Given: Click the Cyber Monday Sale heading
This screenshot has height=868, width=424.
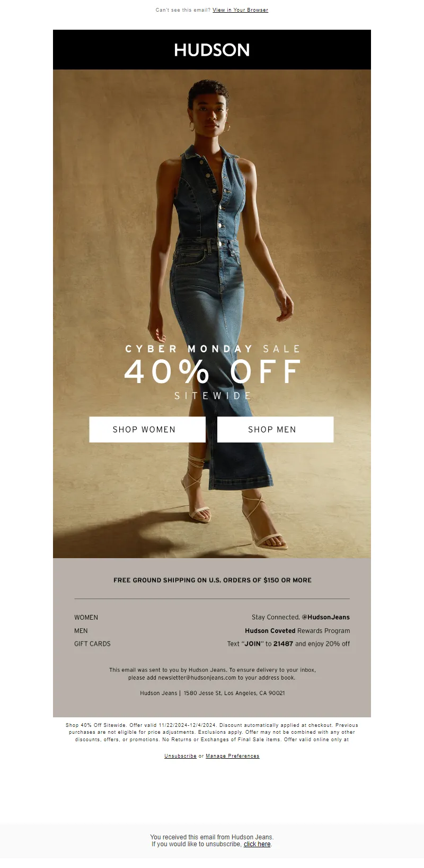Looking at the screenshot, I should click(213, 349).
